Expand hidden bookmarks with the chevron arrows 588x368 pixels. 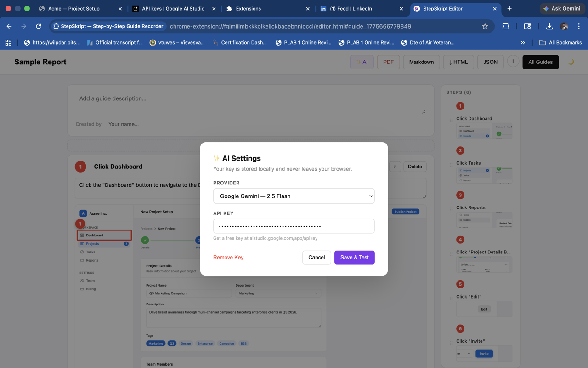pyautogui.click(x=523, y=42)
